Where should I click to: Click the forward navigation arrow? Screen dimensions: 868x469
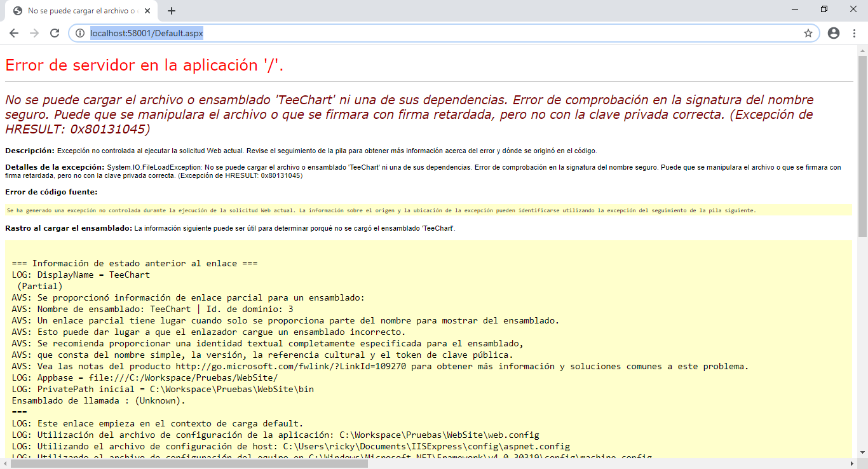[x=34, y=33]
